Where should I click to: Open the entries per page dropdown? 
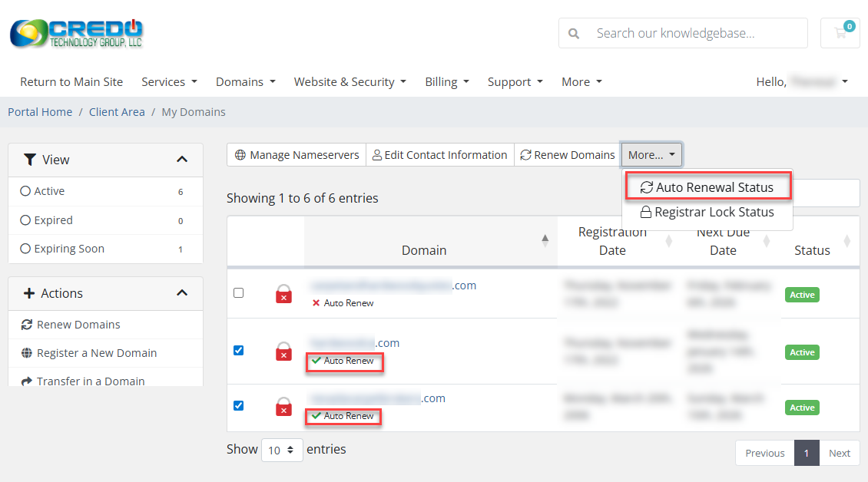(x=281, y=451)
